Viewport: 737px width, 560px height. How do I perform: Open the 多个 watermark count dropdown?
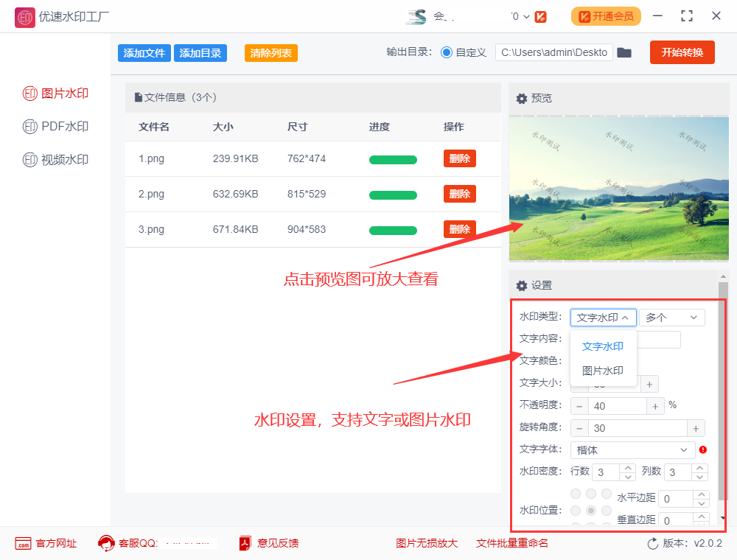click(671, 318)
